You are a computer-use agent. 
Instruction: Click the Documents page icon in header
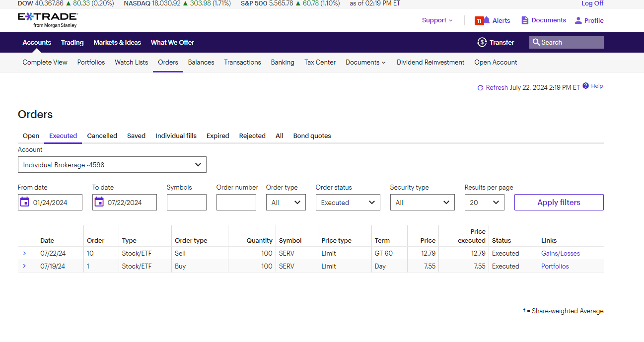tap(525, 20)
